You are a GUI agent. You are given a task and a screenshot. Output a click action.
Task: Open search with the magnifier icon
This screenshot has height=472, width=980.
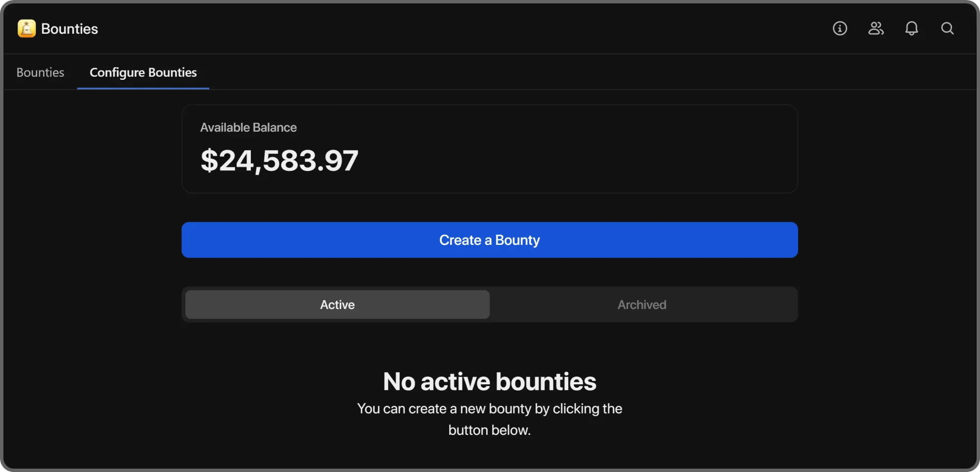[x=947, y=28]
